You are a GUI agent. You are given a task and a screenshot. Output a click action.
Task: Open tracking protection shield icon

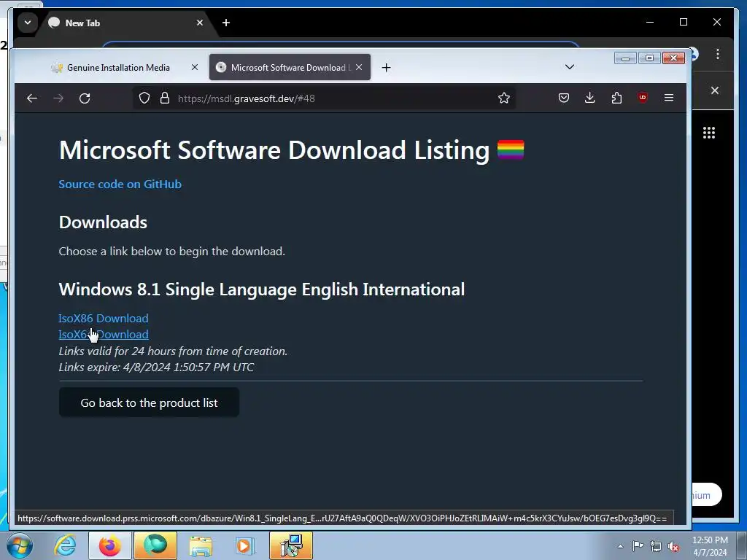(144, 98)
